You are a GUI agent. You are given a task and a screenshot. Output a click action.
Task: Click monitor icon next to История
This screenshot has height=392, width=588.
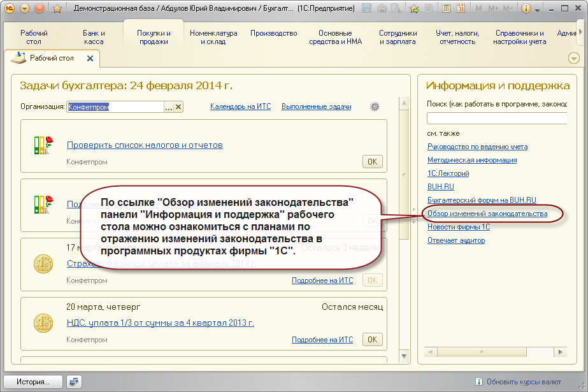tap(74, 382)
